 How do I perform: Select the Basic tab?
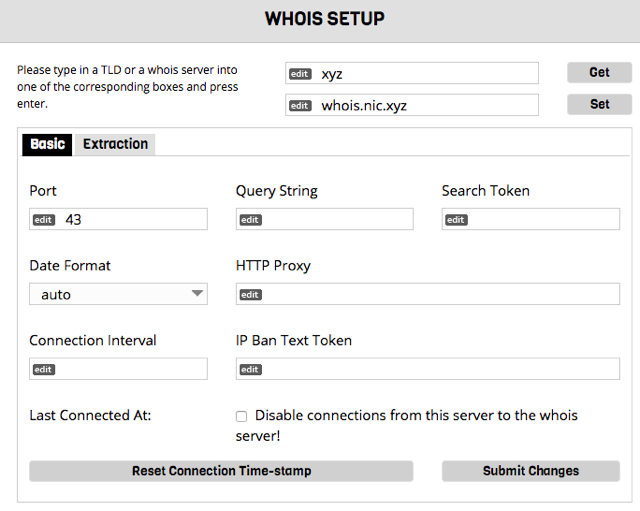click(x=47, y=144)
